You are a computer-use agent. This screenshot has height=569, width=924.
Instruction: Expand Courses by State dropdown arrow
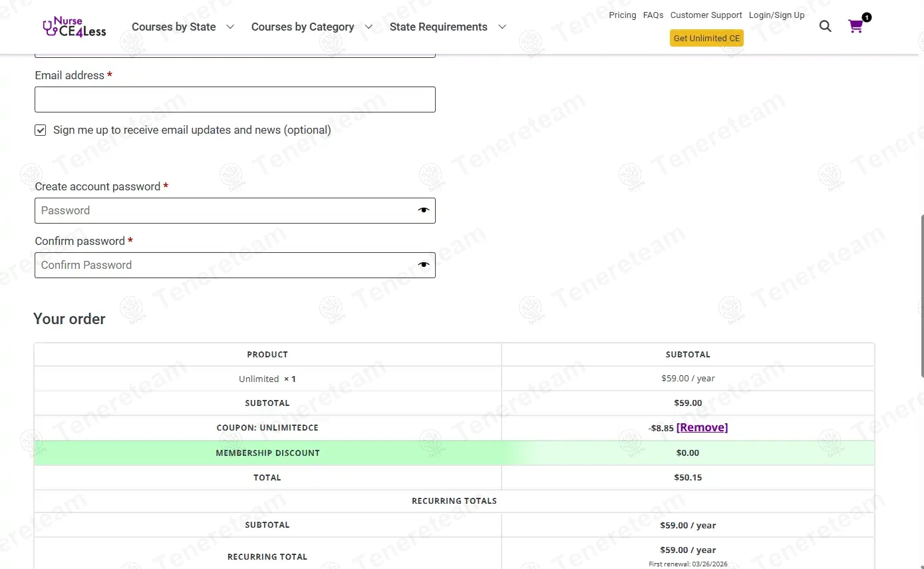[x=230, y=27]
